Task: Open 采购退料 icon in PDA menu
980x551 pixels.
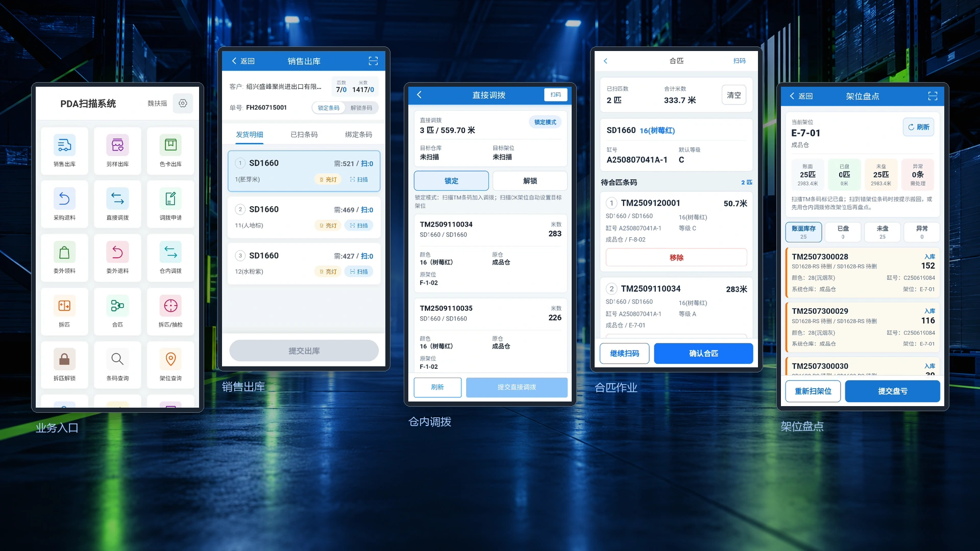Action: tap(64, 198)
